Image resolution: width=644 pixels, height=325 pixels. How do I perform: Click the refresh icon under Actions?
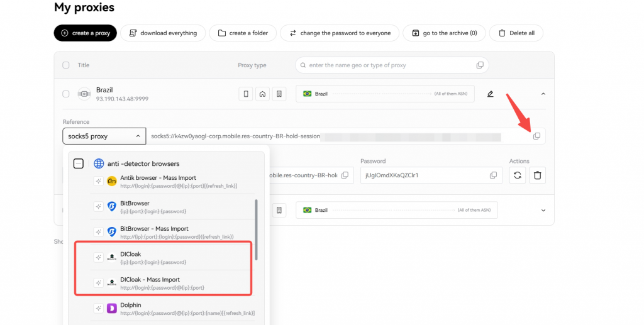(x=517, y=175)
